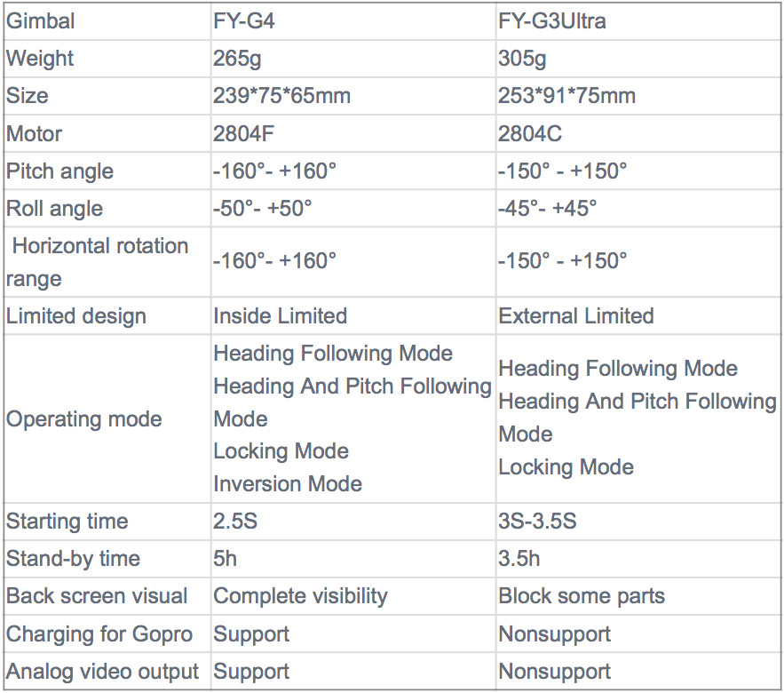784x693 pixels.
Task: Click the Inversion Mode text
Action: [x=288, y=484]
